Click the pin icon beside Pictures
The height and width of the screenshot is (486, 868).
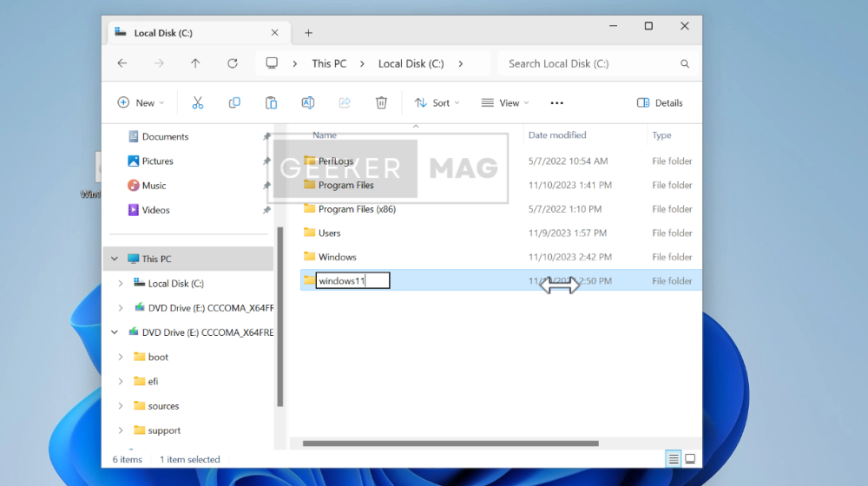click(266, 161)
